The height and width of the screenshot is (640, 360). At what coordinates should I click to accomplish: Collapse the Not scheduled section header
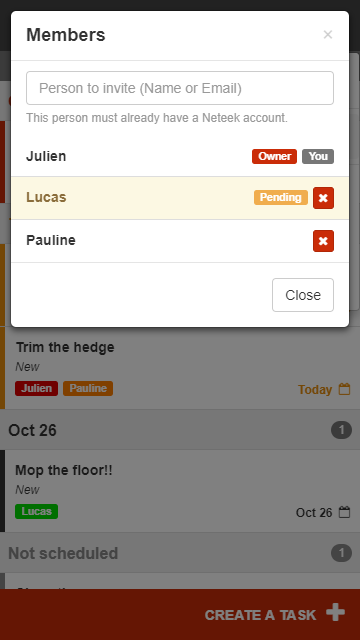(x=180, y=553)
